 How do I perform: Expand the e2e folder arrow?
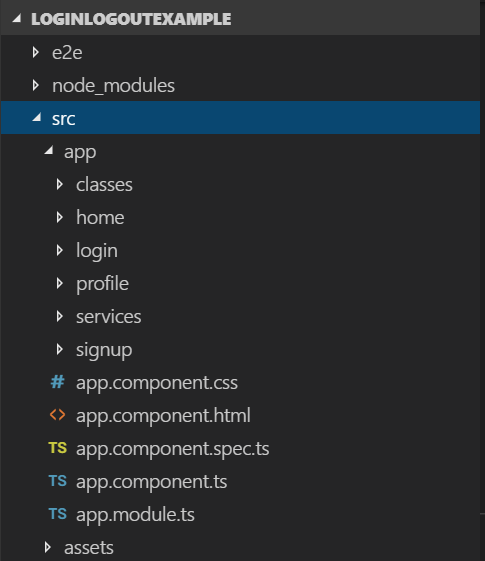[35, 52]
